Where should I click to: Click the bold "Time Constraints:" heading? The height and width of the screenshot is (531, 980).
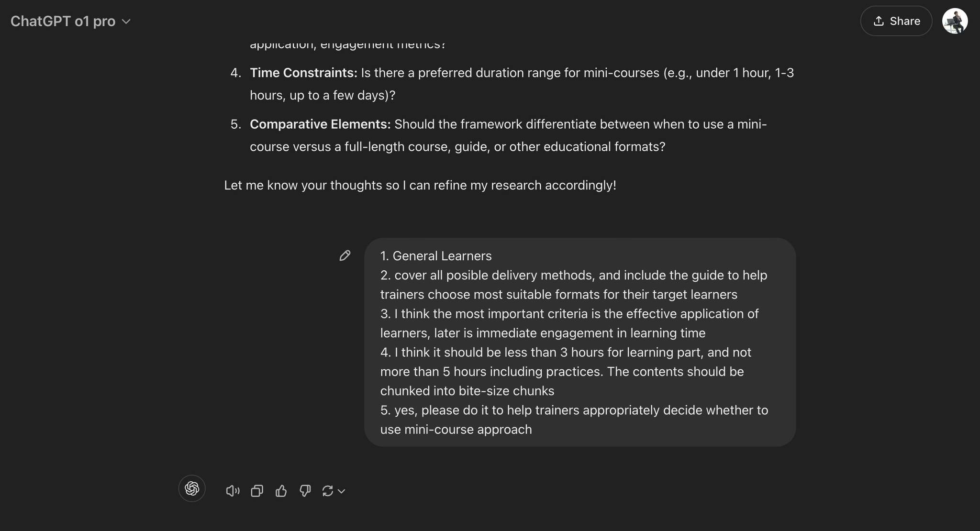click(x=303, y=73)
